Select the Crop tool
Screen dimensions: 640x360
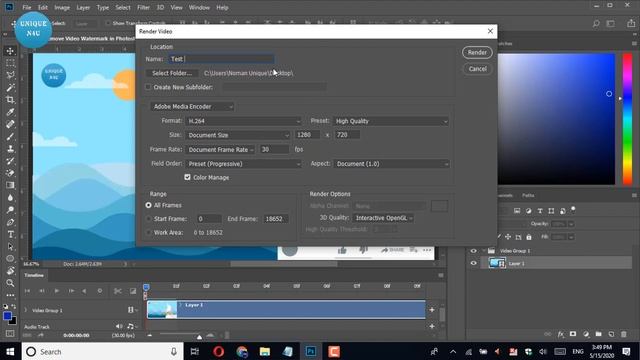10,100
